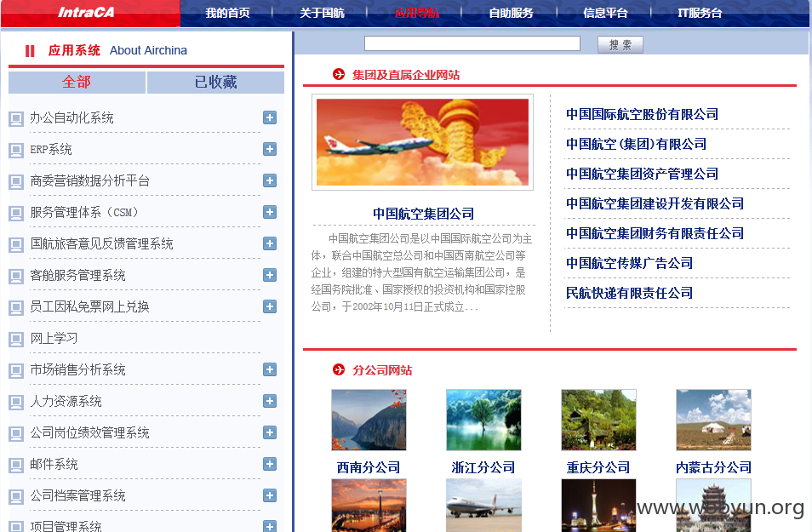
Task: Open the 西南分公司 thumbnail image
Action: (x=369, y=420)
